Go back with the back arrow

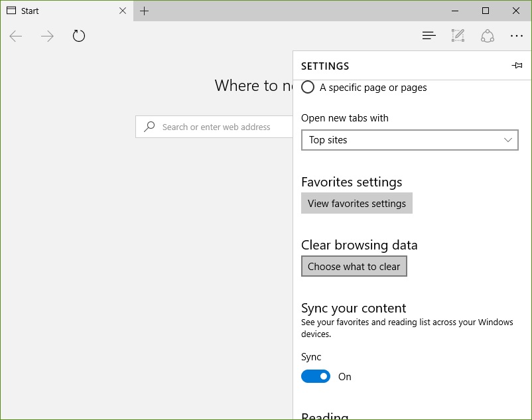[16, 36]
